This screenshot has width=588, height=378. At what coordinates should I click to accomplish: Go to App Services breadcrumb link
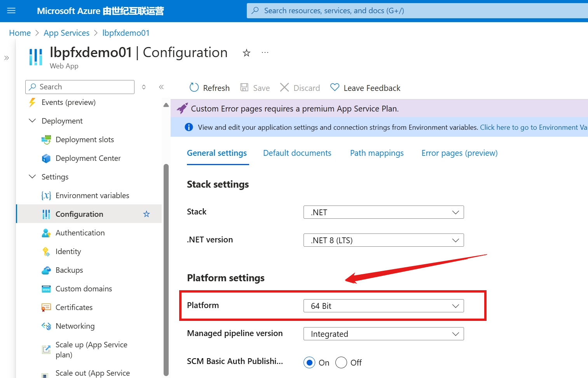pyautogui.click(x=66, y=33)
